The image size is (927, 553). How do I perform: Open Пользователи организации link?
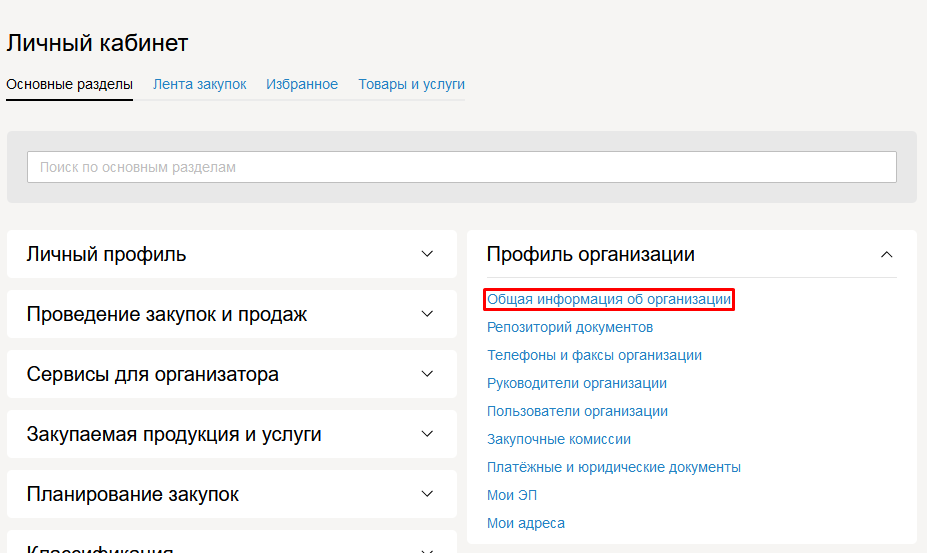click(x=577, y=411)
